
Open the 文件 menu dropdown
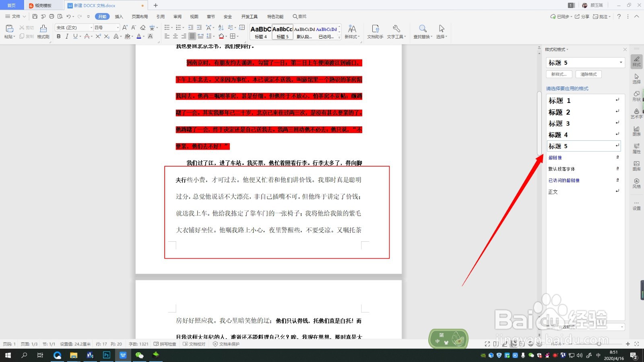[x=16, y=16]
